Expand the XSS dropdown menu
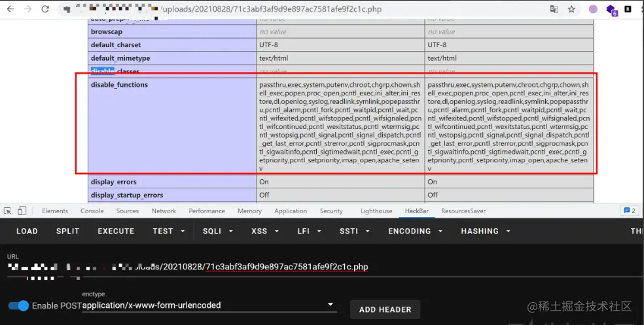The height and width of the screenshot is (325, 644). click(x=265, y=231)
